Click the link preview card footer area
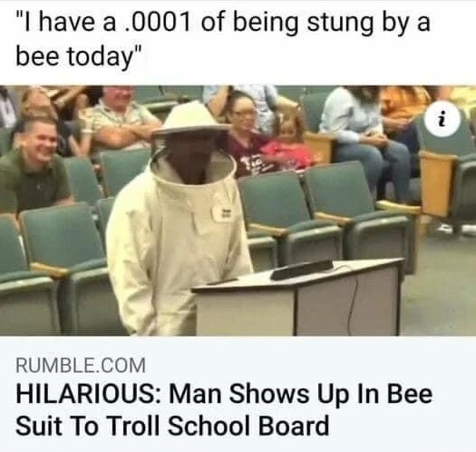476x452 pixels. [238, 394]
